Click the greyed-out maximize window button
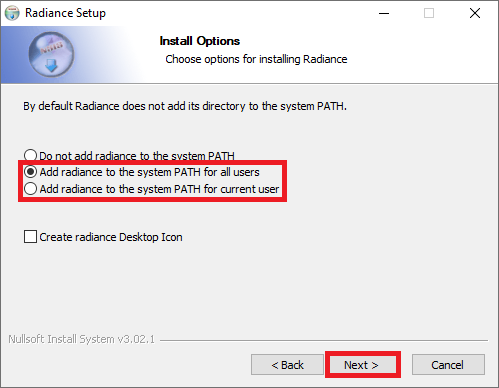This screenshot has height=388, width=499. pos(429,13)
